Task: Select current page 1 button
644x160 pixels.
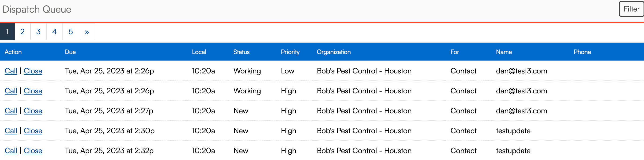Action: (x=7, y=32)
